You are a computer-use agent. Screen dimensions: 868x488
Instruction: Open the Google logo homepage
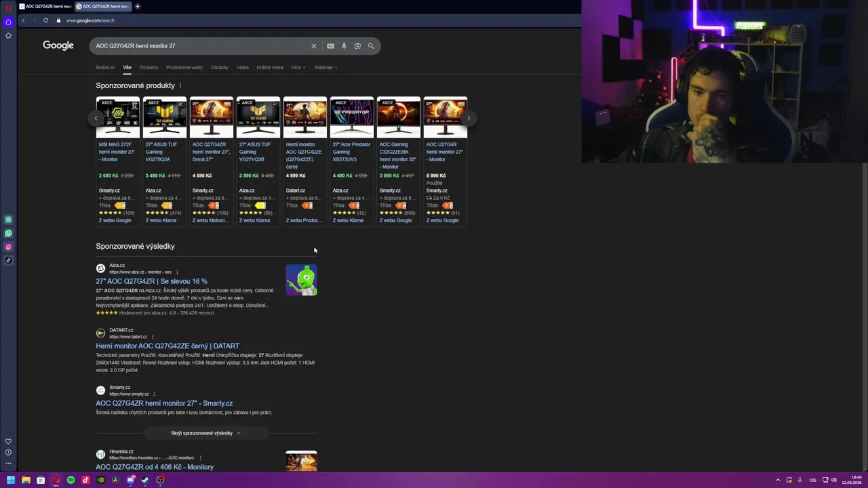[x=58, y=45]
